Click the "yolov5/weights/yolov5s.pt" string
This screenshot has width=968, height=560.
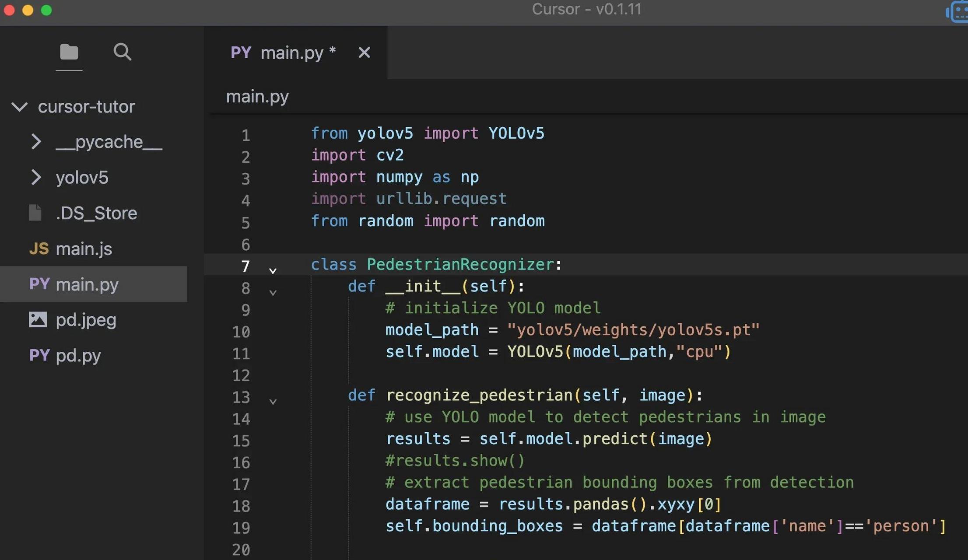634,330
